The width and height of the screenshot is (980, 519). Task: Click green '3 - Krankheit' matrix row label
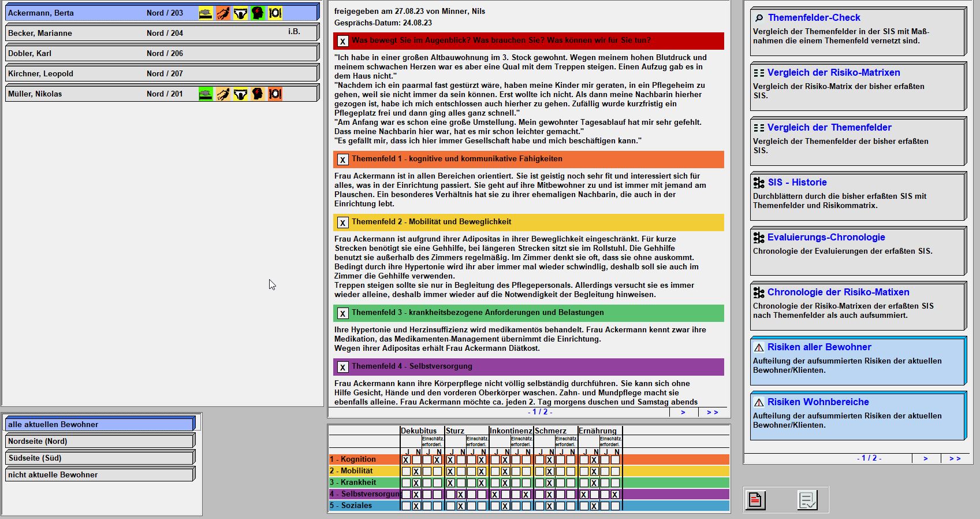pos(353,483)
